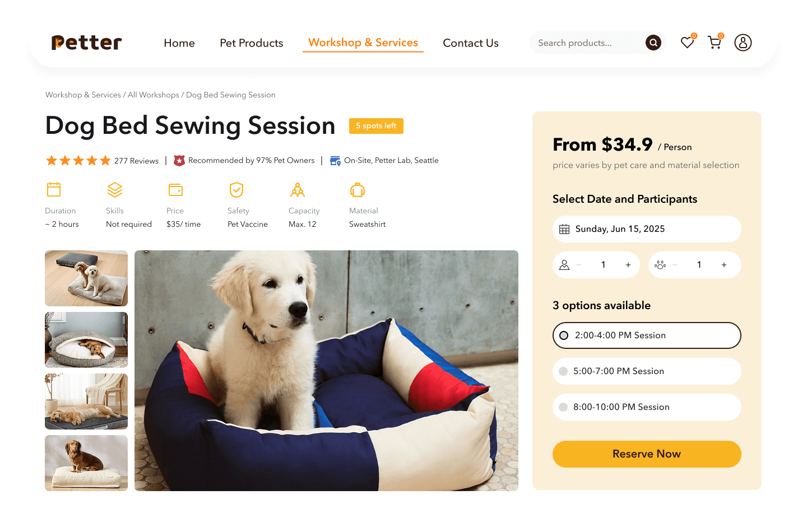
Task: Click the calendar icon in date field
Action: pos(564,229)
